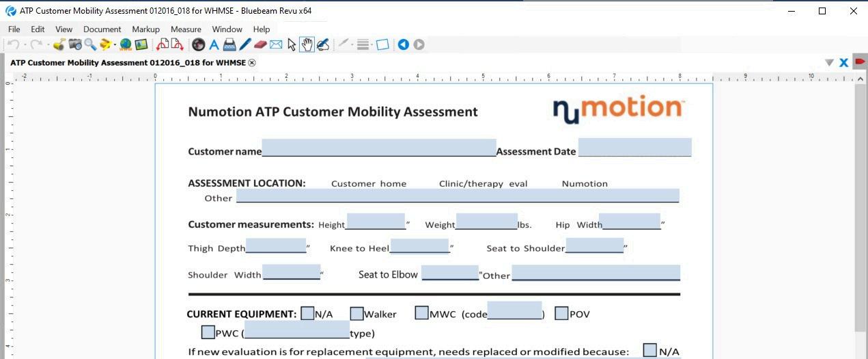The height and width of the screenshot is (359, 868).
Task: Close the document tab with the circled x
Action: [x=252, y=62]
